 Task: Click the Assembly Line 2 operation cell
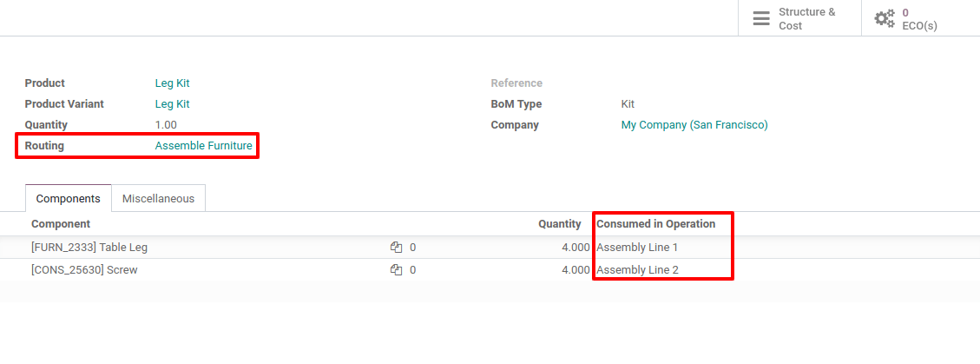tap(637, 270)
